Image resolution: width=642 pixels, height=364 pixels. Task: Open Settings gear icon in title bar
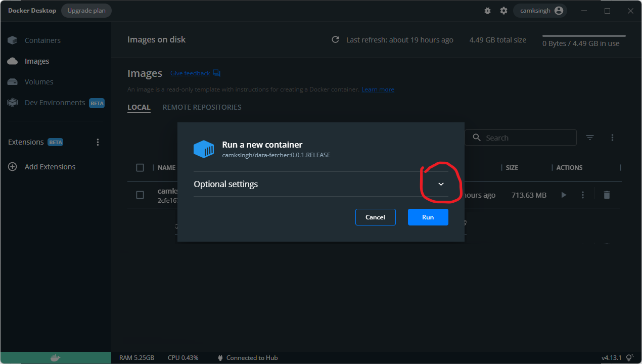coord(503,11)
